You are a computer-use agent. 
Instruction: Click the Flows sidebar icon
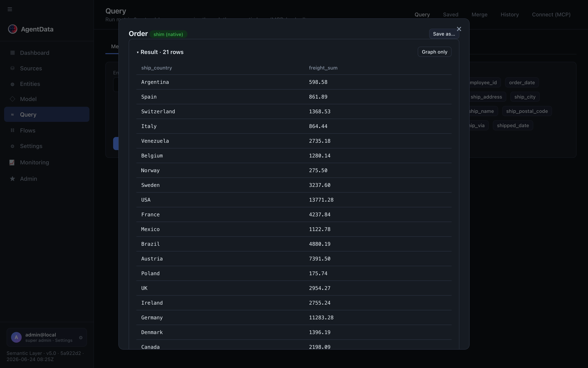point(12,130)
